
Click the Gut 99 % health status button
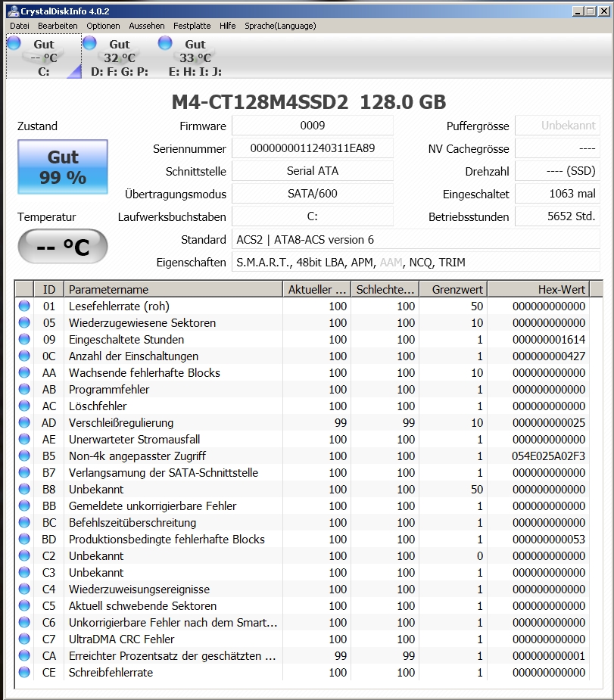point(63,167)
